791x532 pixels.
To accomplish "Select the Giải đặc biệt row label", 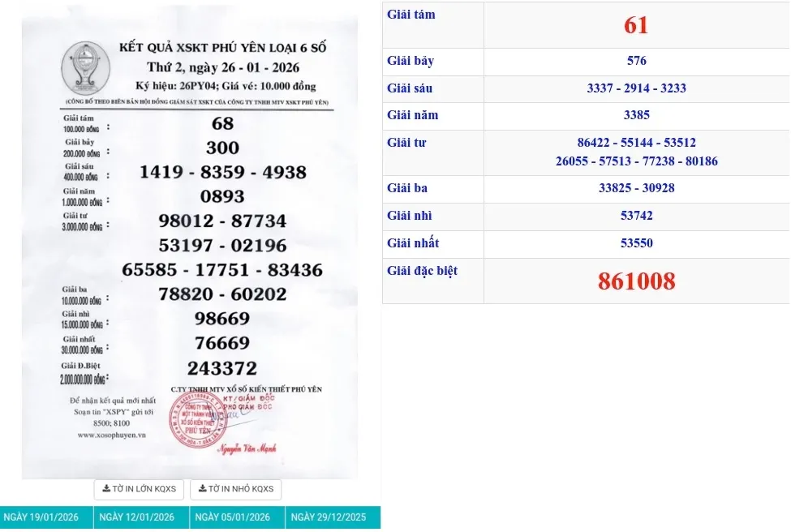I will click(x=422, y=271).
